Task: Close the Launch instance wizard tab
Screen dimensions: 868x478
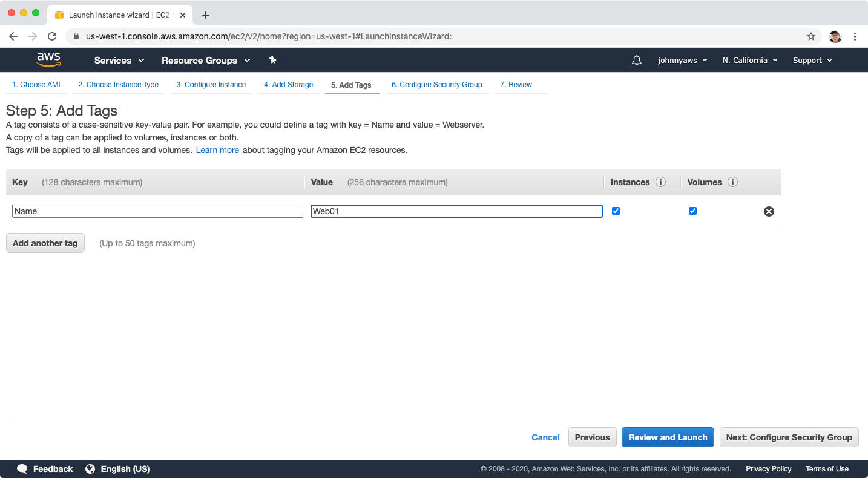Action: [x=183, y=15]
